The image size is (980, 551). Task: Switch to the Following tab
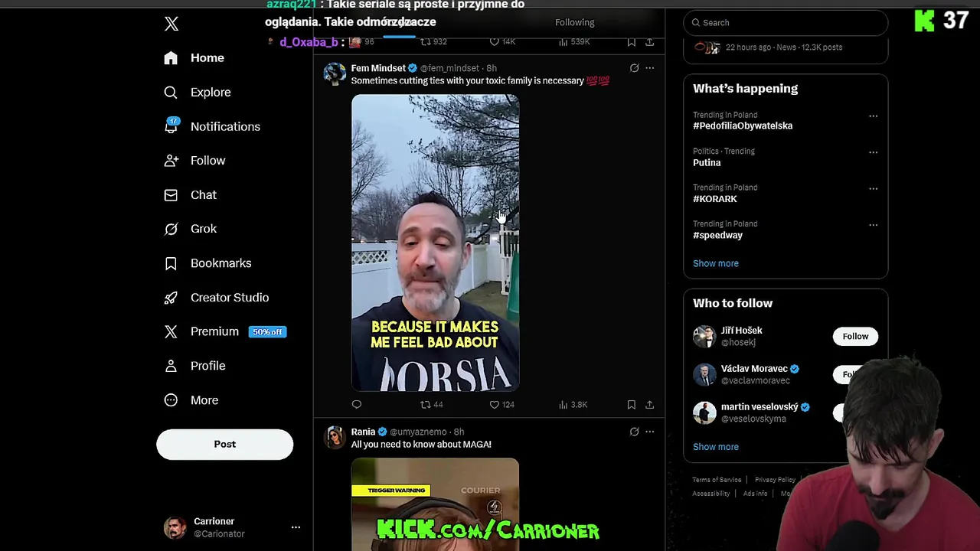(574, 23)
